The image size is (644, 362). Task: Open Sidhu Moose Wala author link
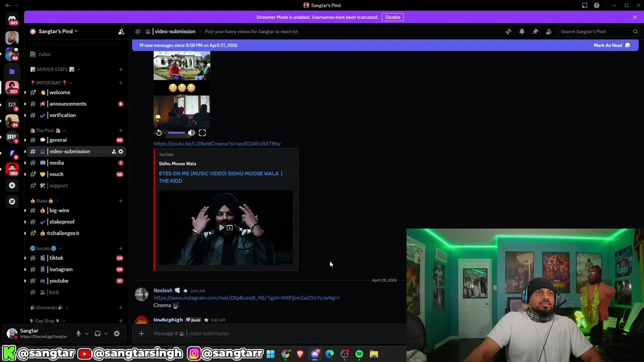point(178,163)
